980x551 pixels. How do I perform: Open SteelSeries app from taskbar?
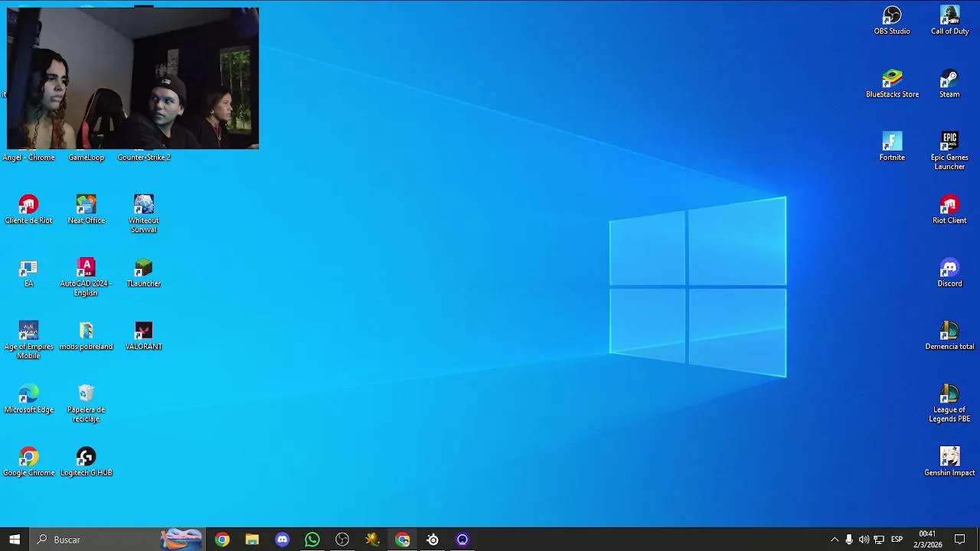coord(433,540)
